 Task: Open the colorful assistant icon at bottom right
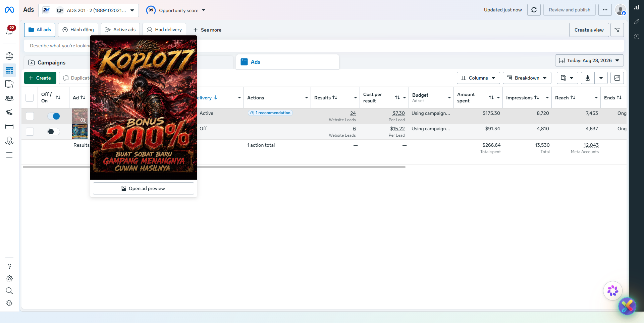627,306
